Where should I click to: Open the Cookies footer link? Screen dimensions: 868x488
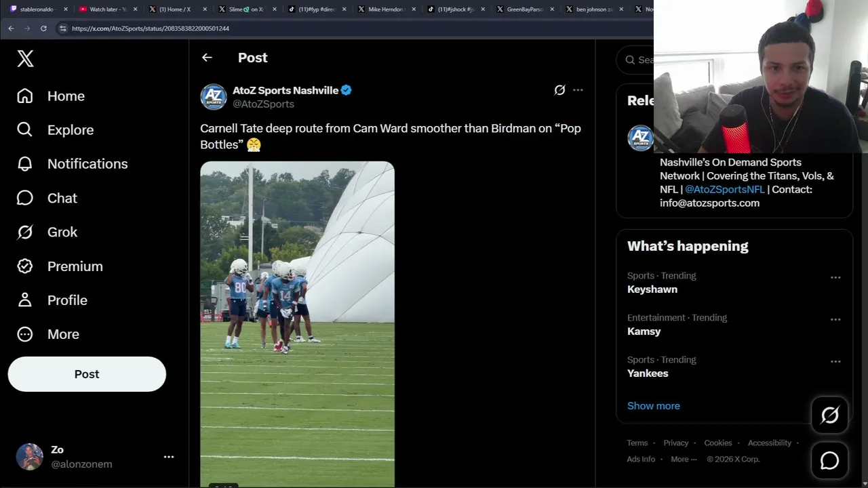click(x=718, y=443)
